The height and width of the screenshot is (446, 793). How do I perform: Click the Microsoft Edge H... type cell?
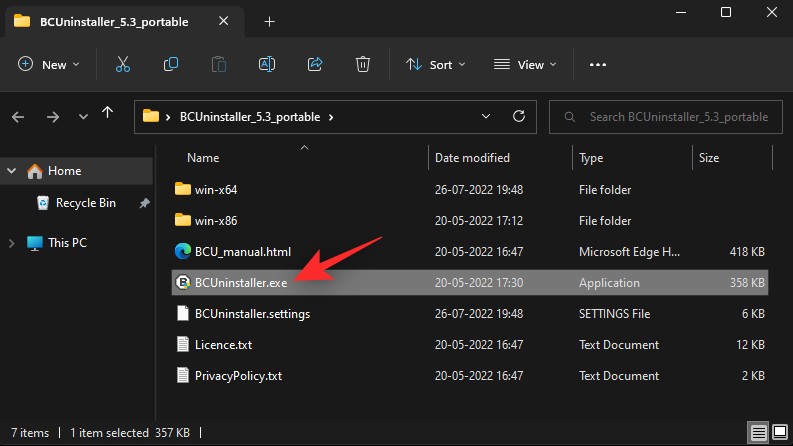pyautogui.click(x=629, y=252)
